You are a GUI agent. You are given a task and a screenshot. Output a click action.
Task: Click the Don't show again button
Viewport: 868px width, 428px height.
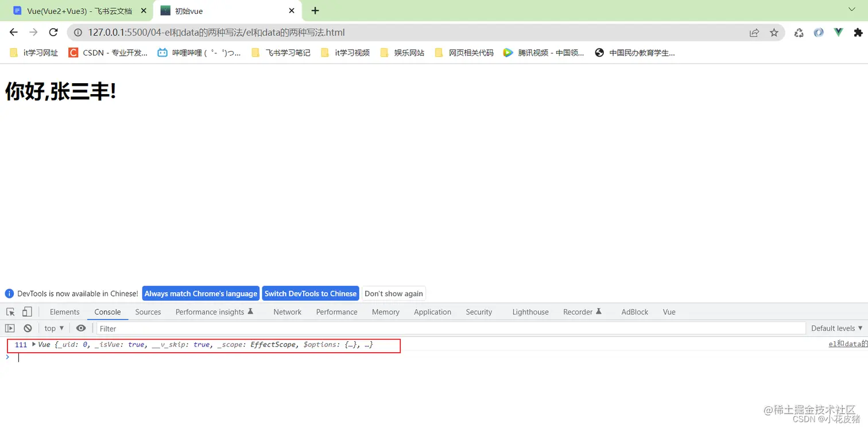[x=394, y=293]
